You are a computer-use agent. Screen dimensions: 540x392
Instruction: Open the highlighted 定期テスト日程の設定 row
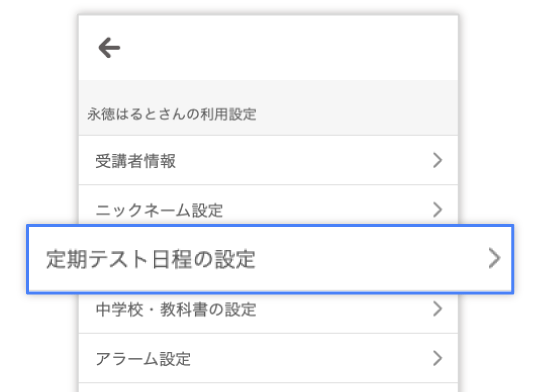coord(270,259)
